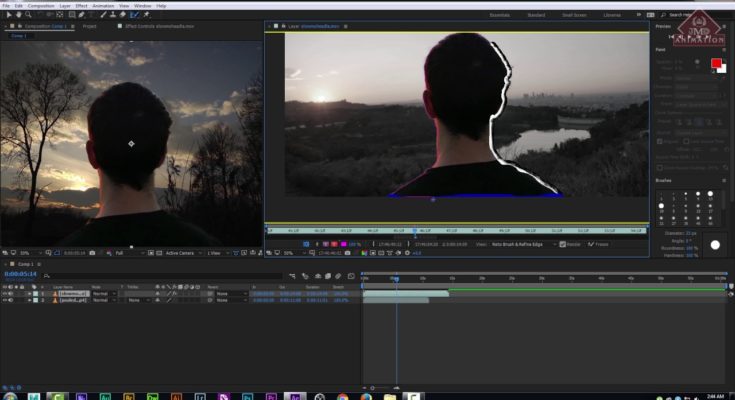Click the timeline current time 0:00:05:14

point(20,274)
